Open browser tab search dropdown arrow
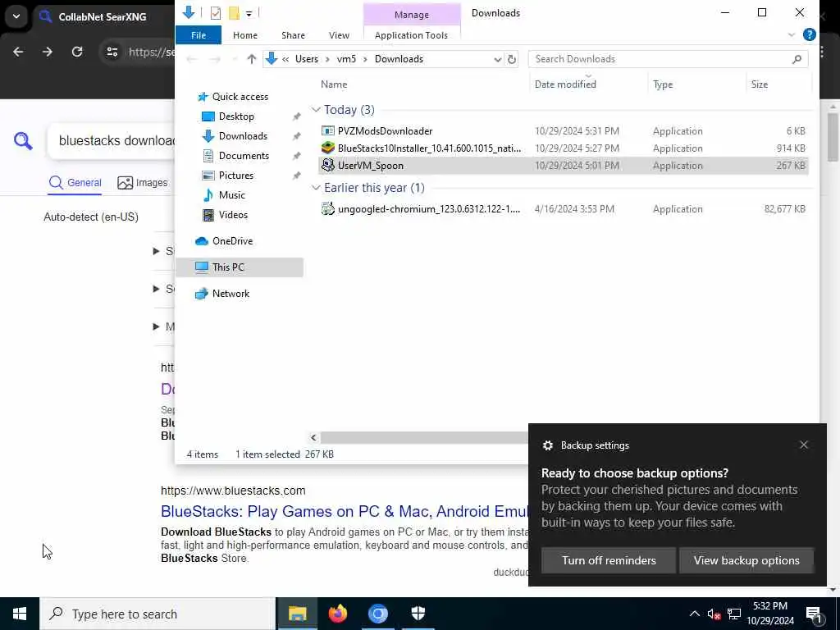The image size is (840, 630). point(16,16)
